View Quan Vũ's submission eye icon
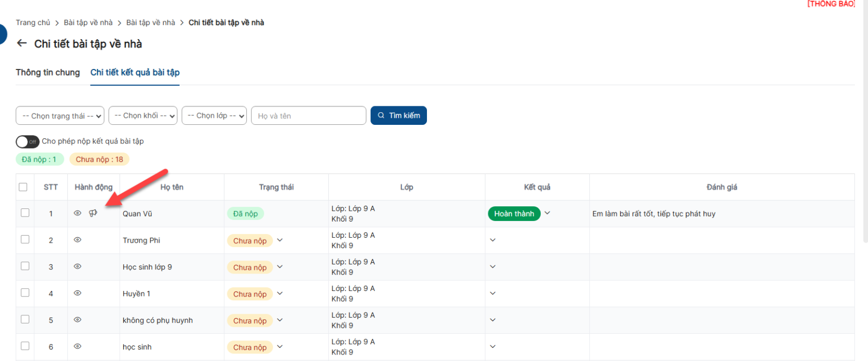The width and height of the screenshot is (868, 361). click(x=78, y=213)
